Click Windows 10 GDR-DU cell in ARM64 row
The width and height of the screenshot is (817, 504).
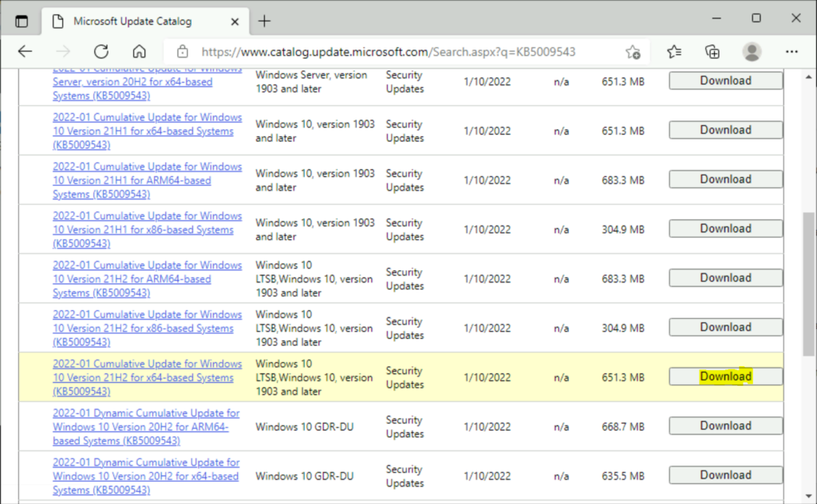tap(305, 427)
